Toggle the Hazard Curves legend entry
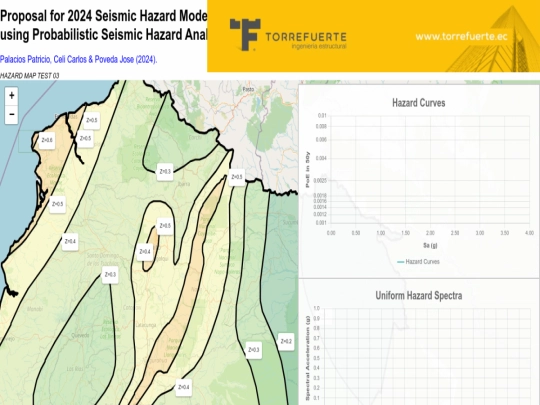 (x=418, y=262)
